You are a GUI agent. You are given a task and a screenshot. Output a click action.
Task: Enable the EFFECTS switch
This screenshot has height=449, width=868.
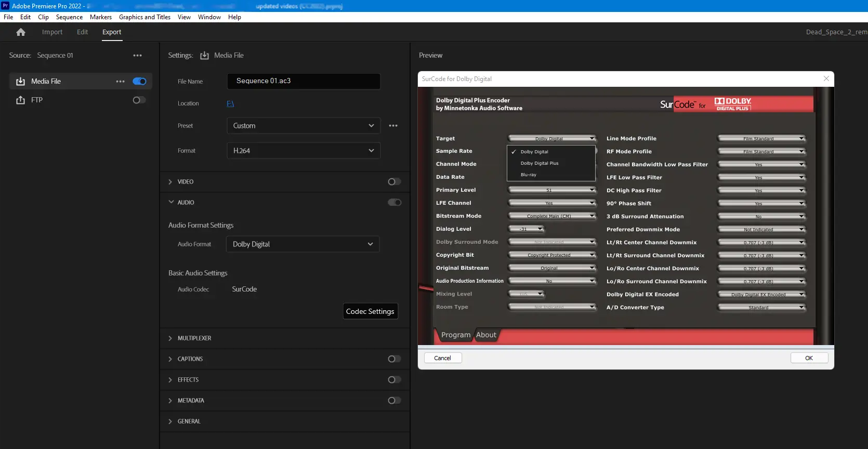[394, 380]
